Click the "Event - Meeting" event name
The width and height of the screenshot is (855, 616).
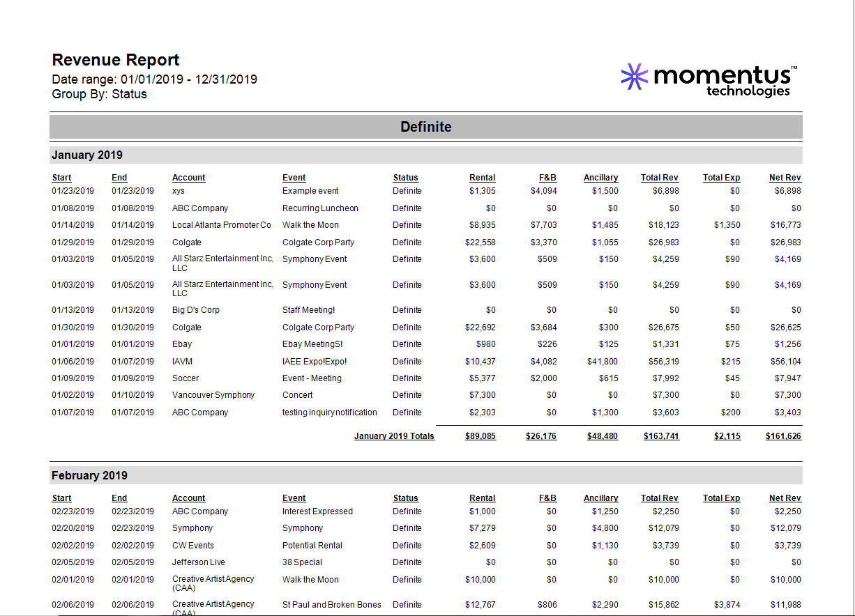pyautogui.click(x=312, y=378)
